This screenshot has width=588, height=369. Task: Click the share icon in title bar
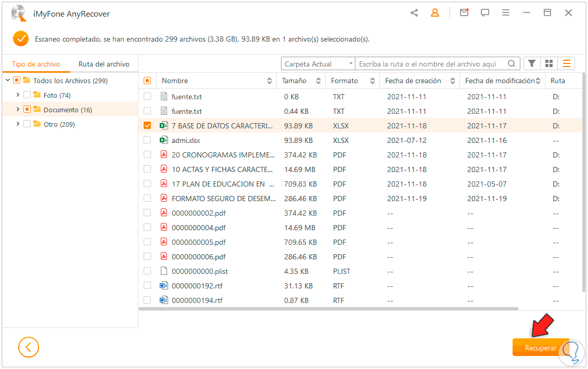pyautogui.click(x=414, y=13)
